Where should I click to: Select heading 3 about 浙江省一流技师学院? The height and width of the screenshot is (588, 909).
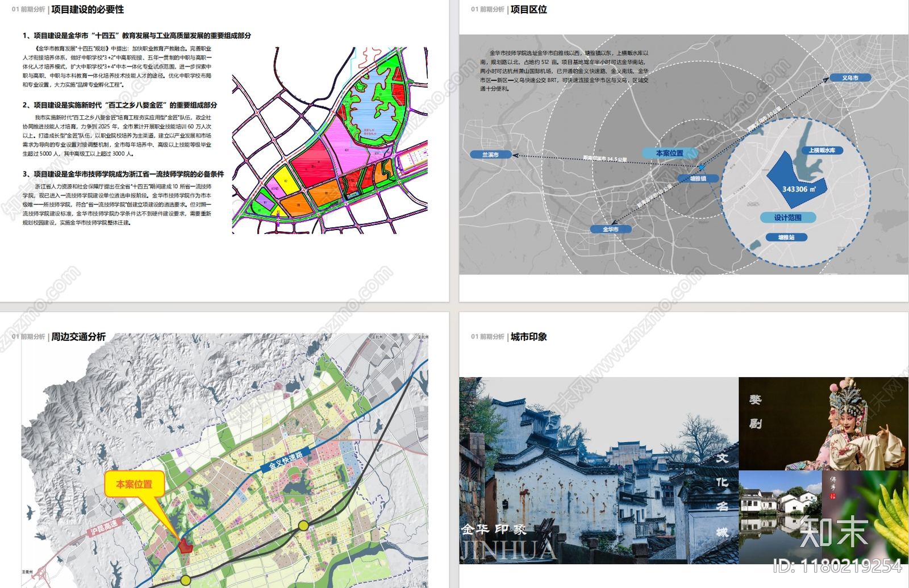point(123,174)
